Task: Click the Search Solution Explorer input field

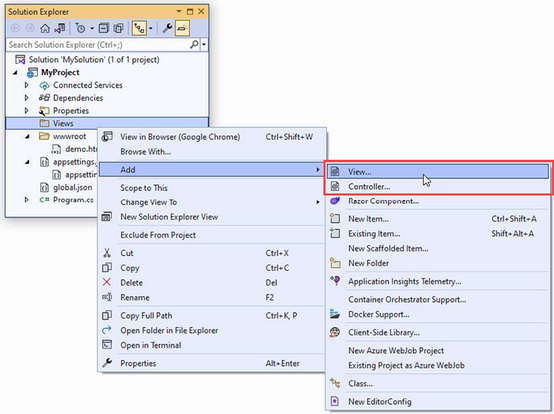Action: coord(98,45)
